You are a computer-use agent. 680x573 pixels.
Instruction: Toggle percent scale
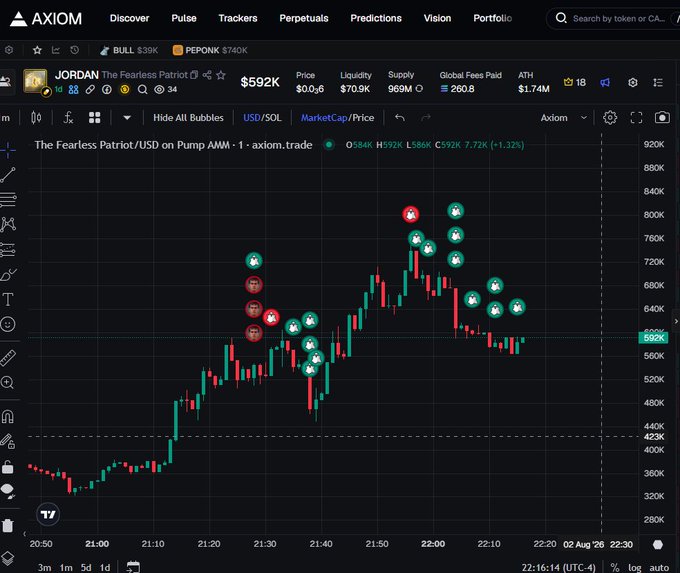[615, 567]
